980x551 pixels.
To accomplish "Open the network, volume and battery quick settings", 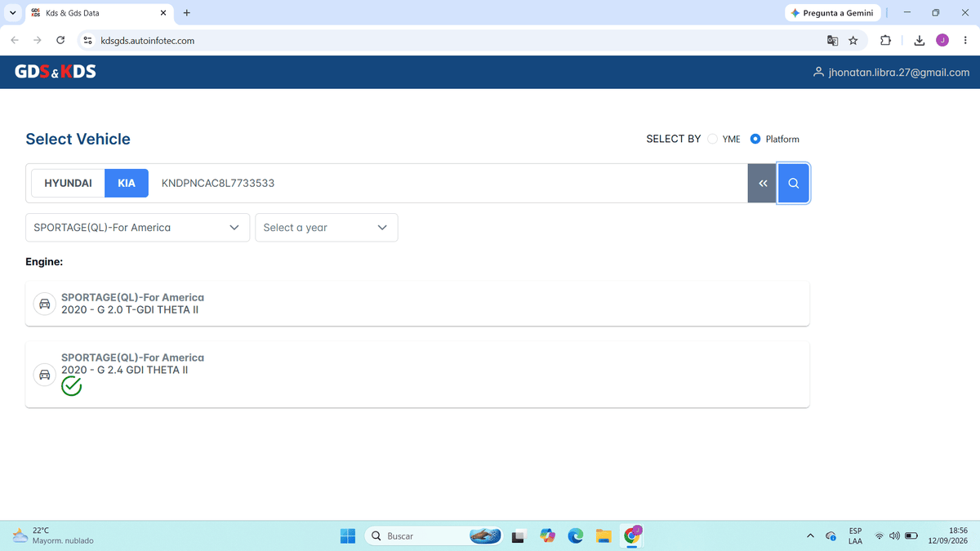I will coord(897,536).
